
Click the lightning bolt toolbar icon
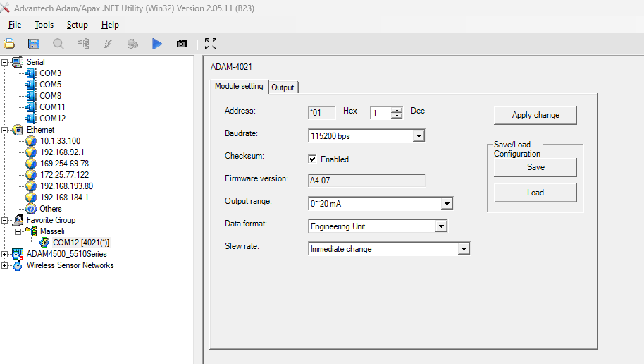click(108, 44)
